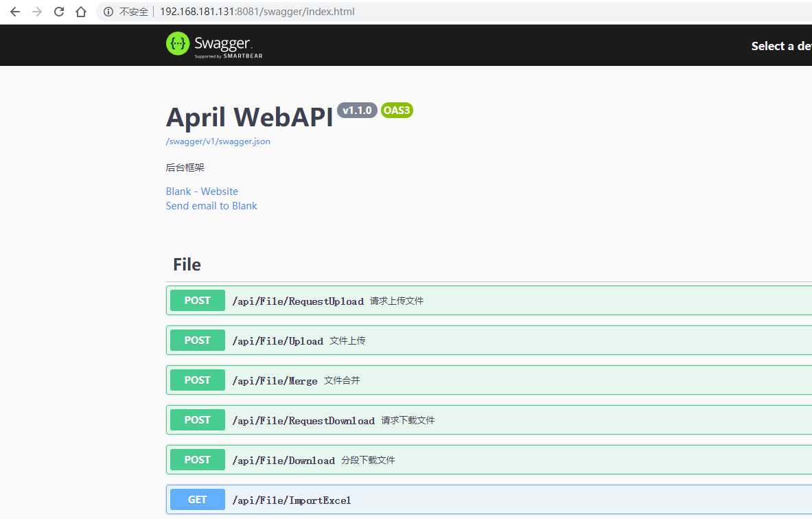
Task: Go back using browser back arrow
Action: [x=15, y=12]
